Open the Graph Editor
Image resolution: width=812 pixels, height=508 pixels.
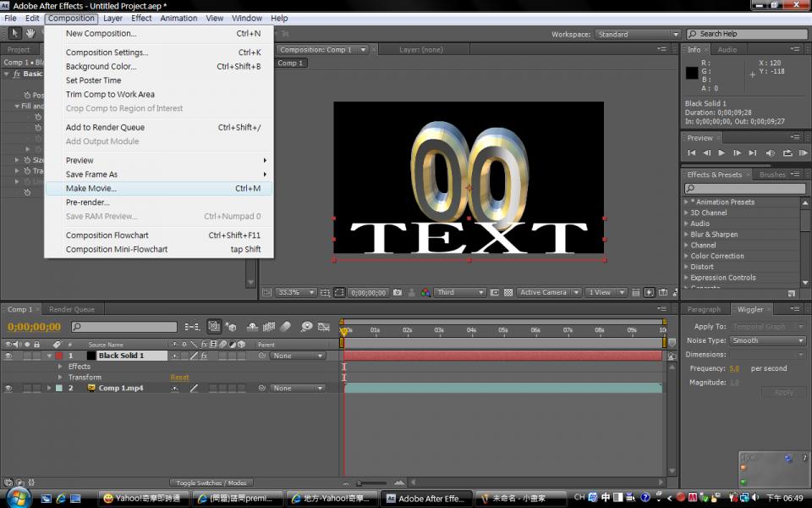(x=324, y=329)
